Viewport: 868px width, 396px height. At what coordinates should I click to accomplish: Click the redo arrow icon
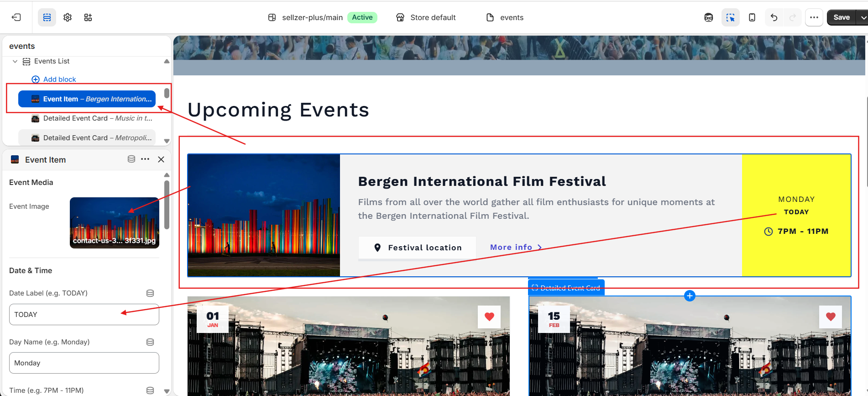793,17
